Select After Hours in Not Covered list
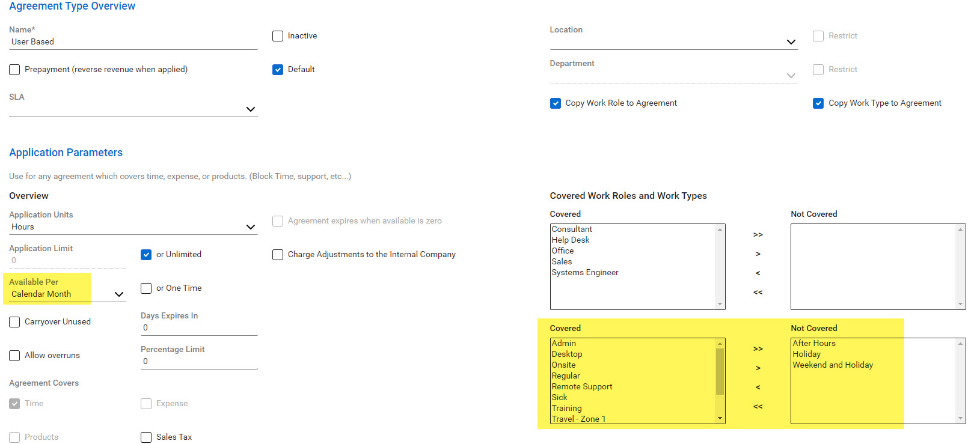 814,344
